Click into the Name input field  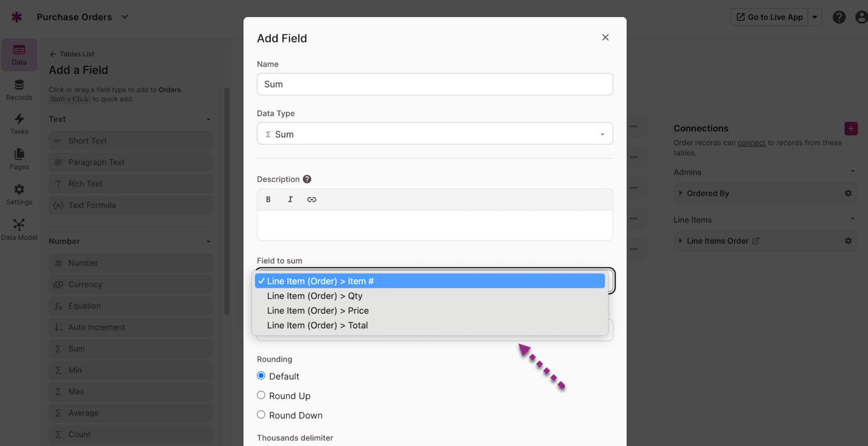pos(435,84)
